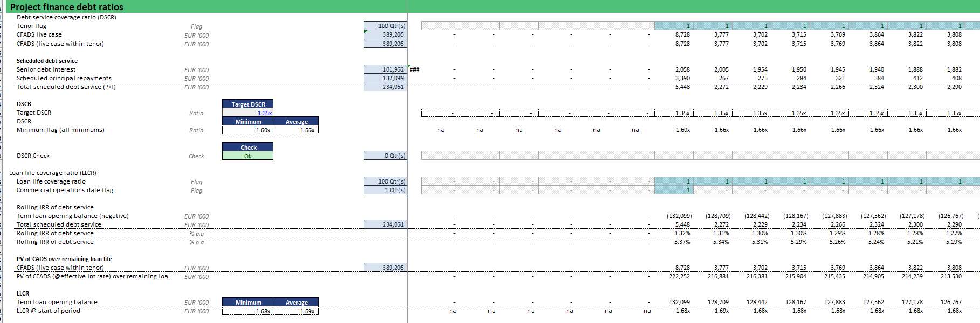This screenshot has width=980, height=323.
Task: Select the "Scheduled debt service" bold section label
Action: 47,61
